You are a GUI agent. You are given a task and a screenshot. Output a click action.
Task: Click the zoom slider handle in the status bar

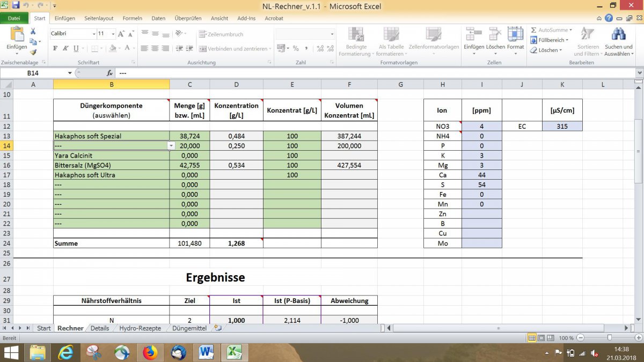(x=610, y=338)
